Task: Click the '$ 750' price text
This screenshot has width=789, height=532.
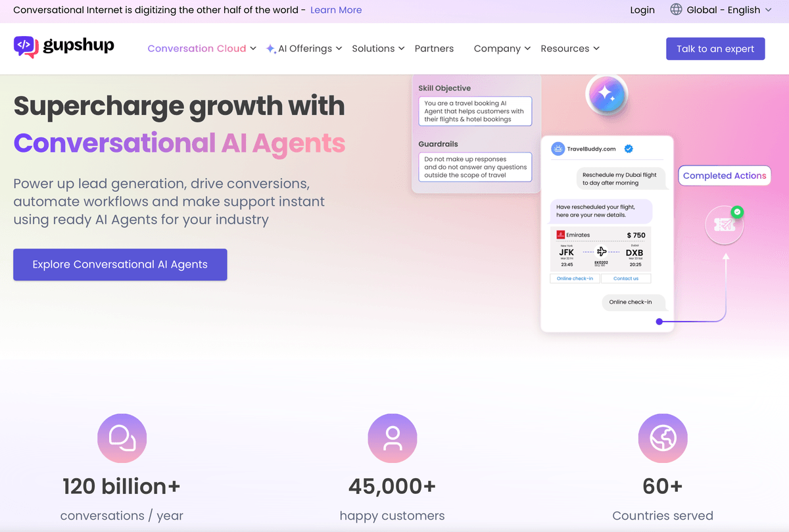Action: coord(636,235)
